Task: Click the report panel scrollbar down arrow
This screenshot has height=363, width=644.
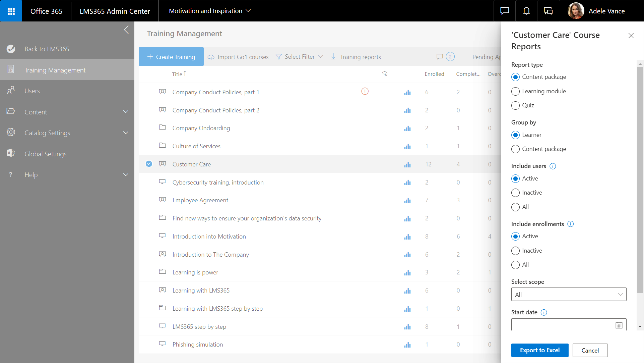Action: point(640,326)
